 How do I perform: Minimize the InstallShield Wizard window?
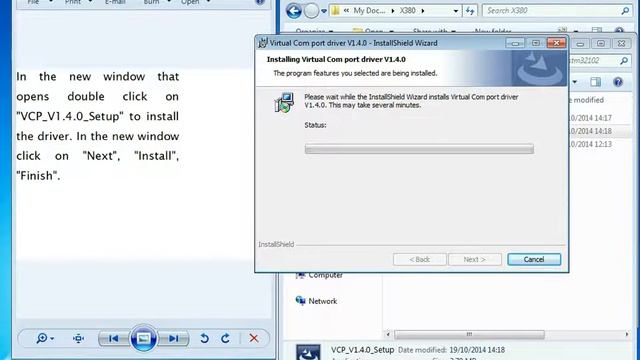515,43
